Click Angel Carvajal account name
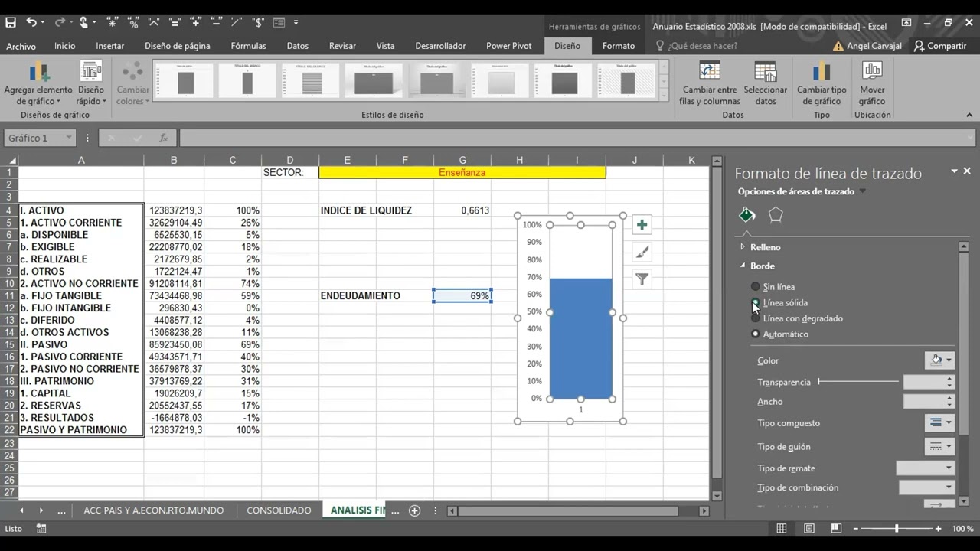980x551 pixels. click(x=874, y=46)
